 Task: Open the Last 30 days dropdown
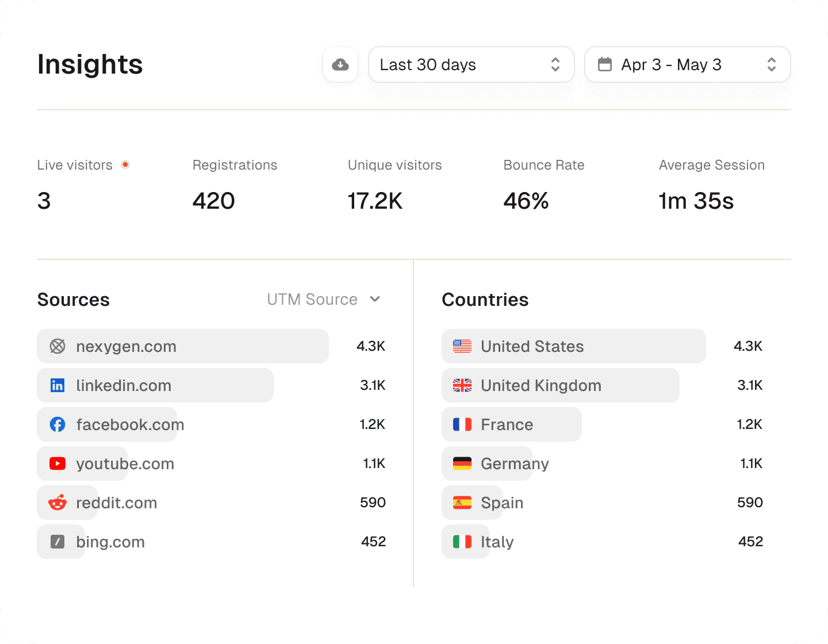[x=471, y=64]
